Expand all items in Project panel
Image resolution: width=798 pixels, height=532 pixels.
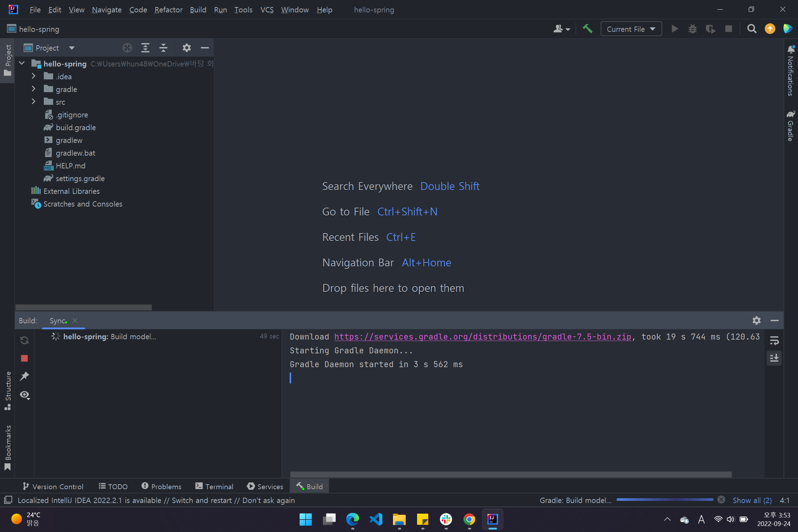(x=145, y=48)
